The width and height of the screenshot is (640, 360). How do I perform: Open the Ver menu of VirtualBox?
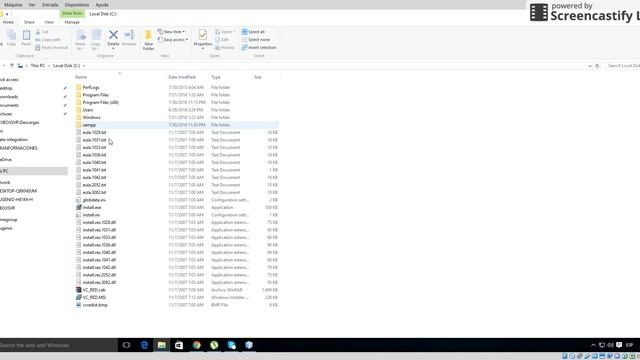32,5
